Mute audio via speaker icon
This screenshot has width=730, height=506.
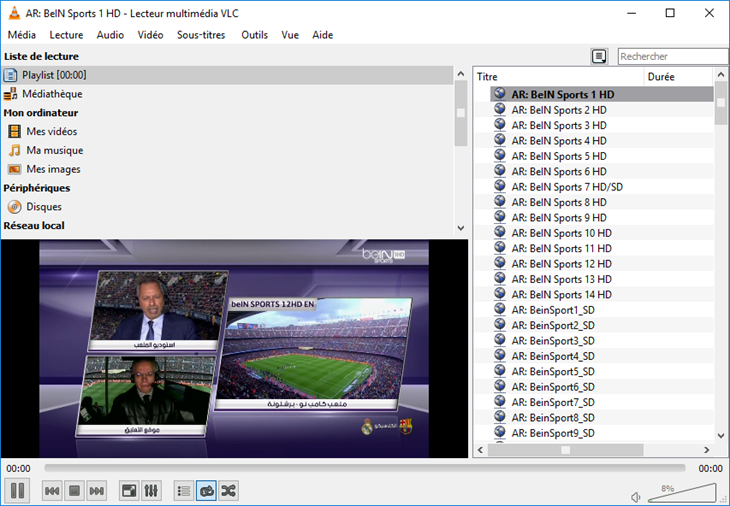(636, 497)
